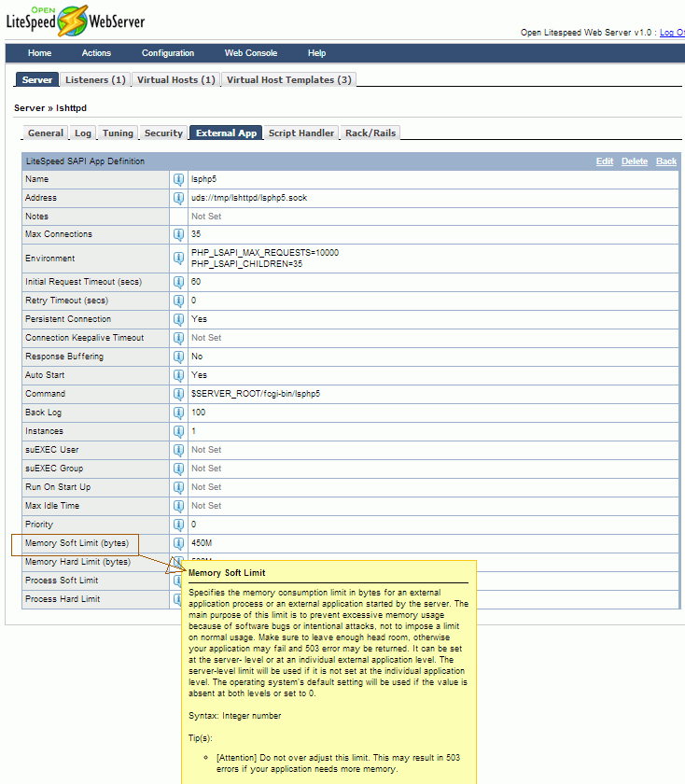
Task: Open the Rack/Rails sub-tab
Action: coord(370,133)
